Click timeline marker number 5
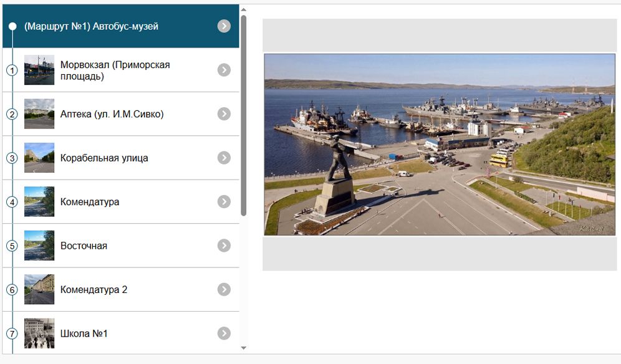The image size is (621, 364). point(12,246)
